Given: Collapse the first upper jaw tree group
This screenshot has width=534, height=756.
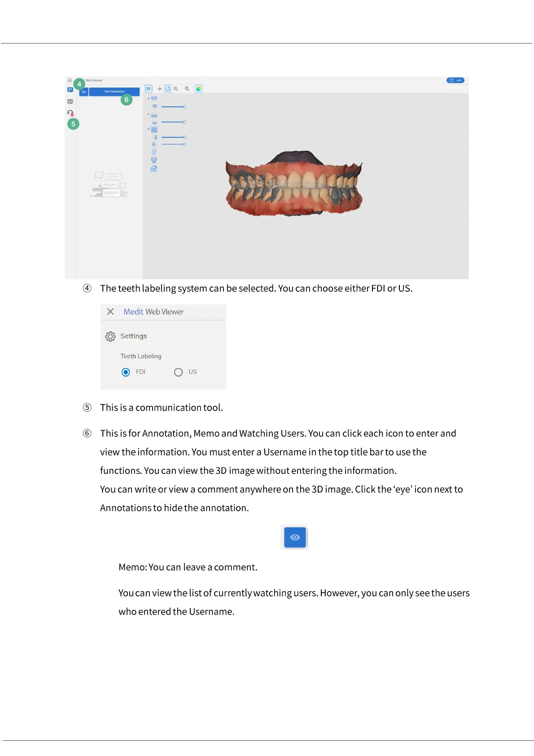Looking at the screenshot, I should coord(149,98).
